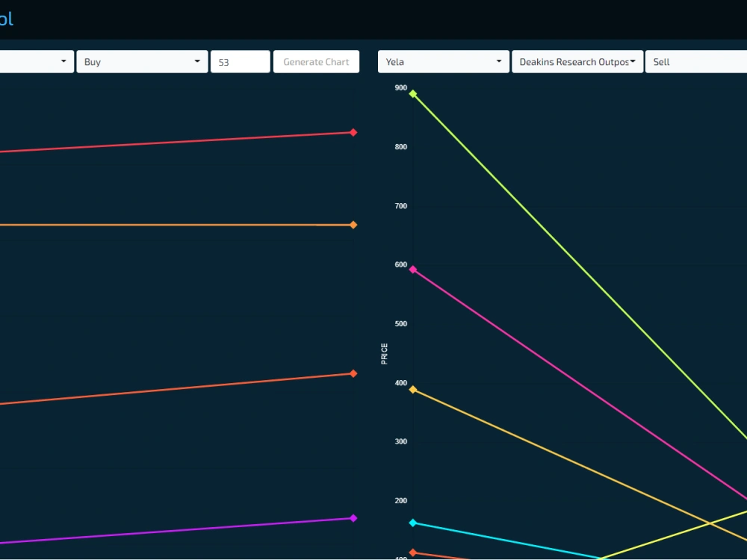Click the Generate Chart button

click(x=316, y=62)
